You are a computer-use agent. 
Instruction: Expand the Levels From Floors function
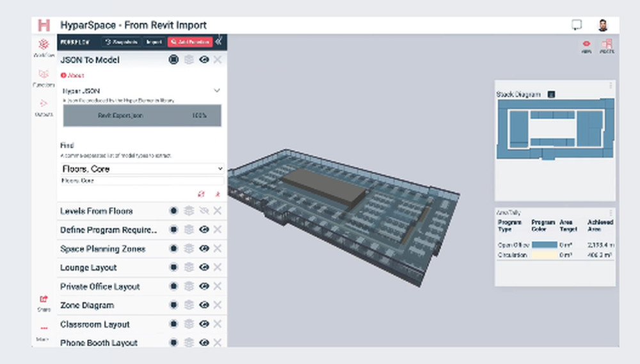click(97, 211)
